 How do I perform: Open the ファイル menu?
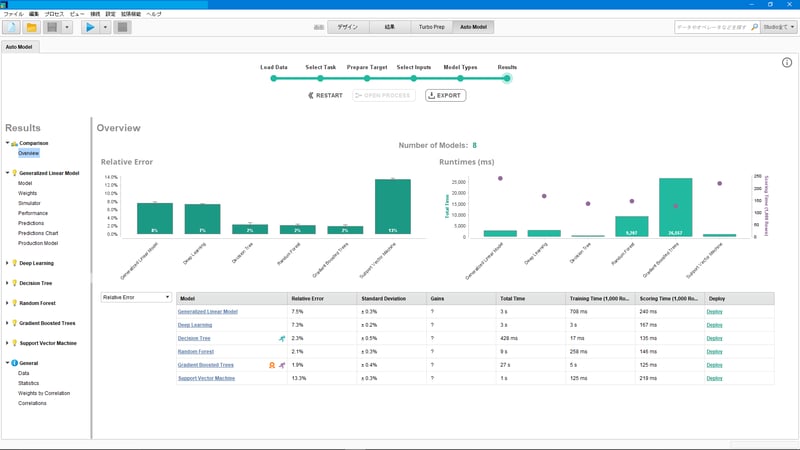[x=14, y=14]
